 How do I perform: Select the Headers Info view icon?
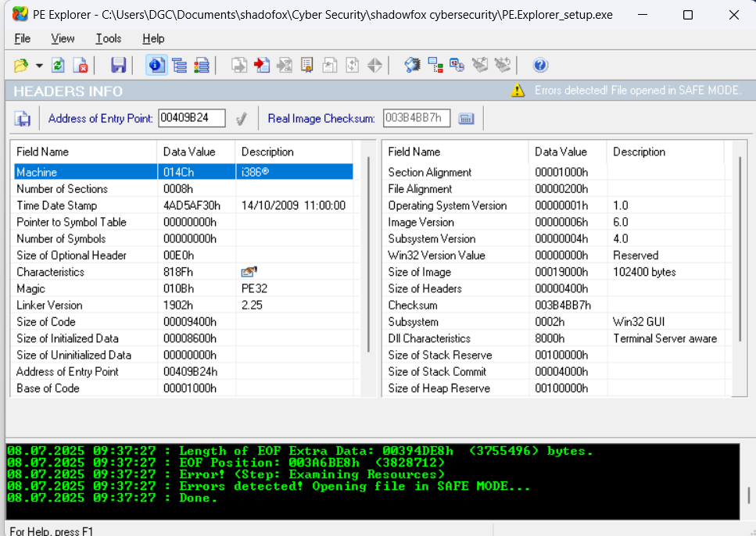tap(156, 65)
